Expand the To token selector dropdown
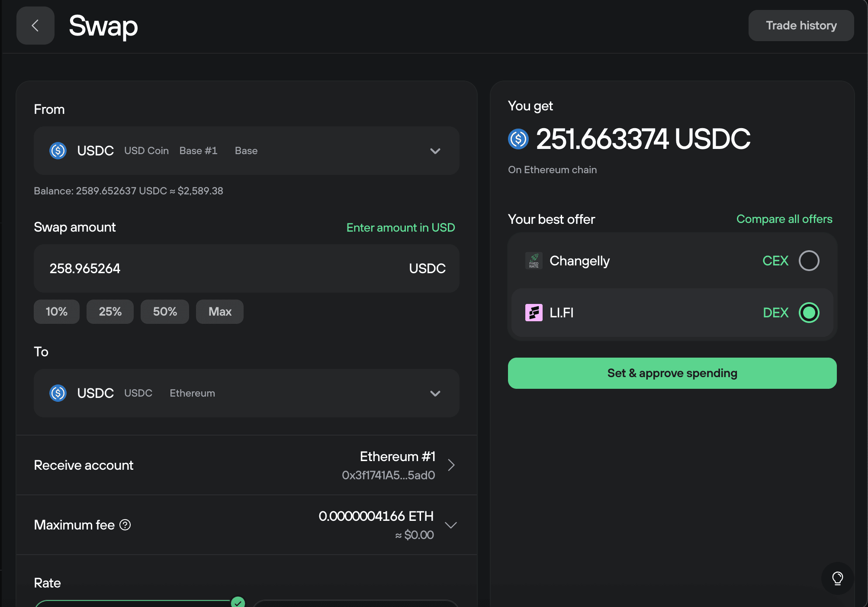This screenshot has width=868, height=607. coord(435,394)
